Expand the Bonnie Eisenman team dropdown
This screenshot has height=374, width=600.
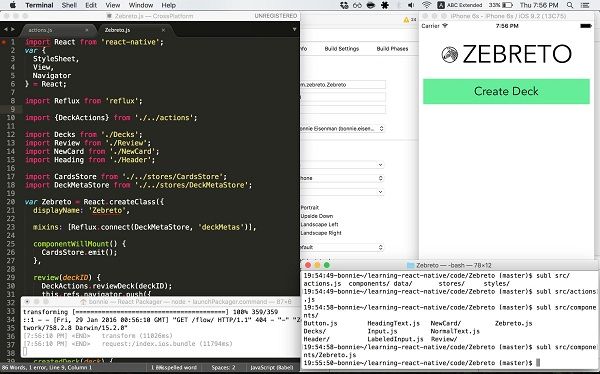342,129
